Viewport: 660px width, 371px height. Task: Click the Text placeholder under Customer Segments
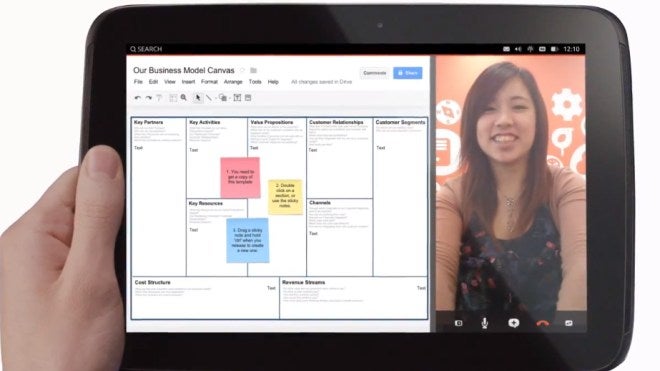(x=381, y=148)
